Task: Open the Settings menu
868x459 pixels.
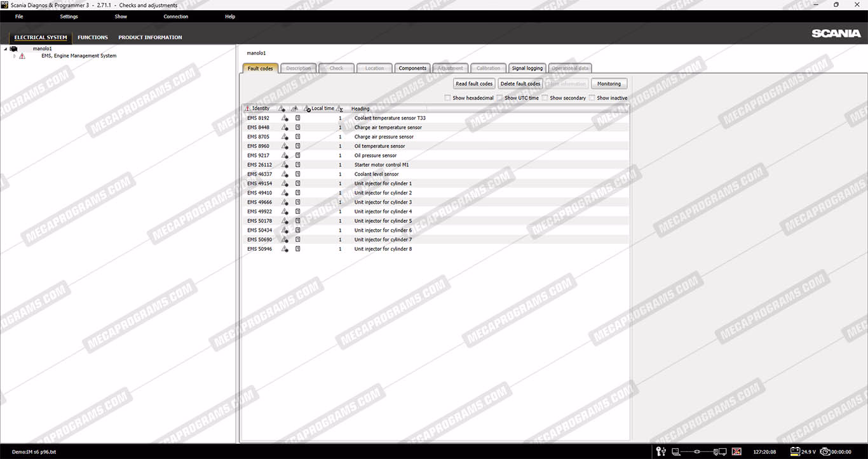Action: 69,17
